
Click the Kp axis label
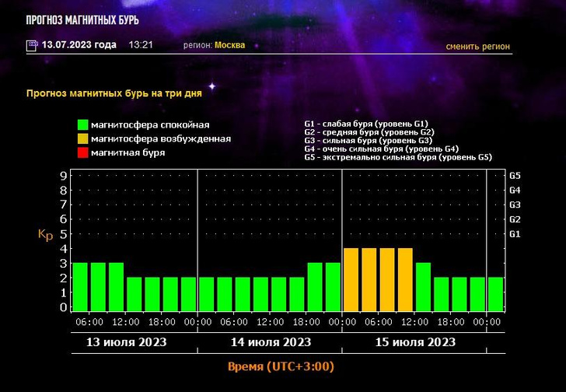point(45,235)
